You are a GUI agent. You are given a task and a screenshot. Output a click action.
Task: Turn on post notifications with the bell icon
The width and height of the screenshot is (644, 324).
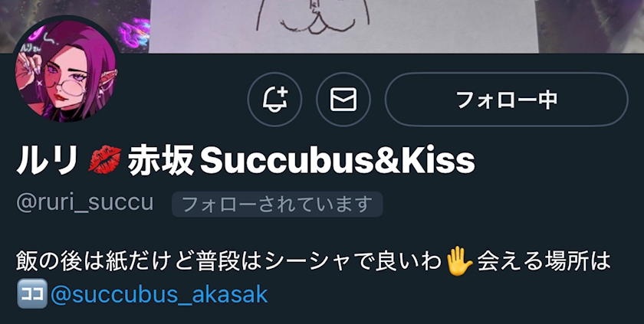(x=274, y=100)
